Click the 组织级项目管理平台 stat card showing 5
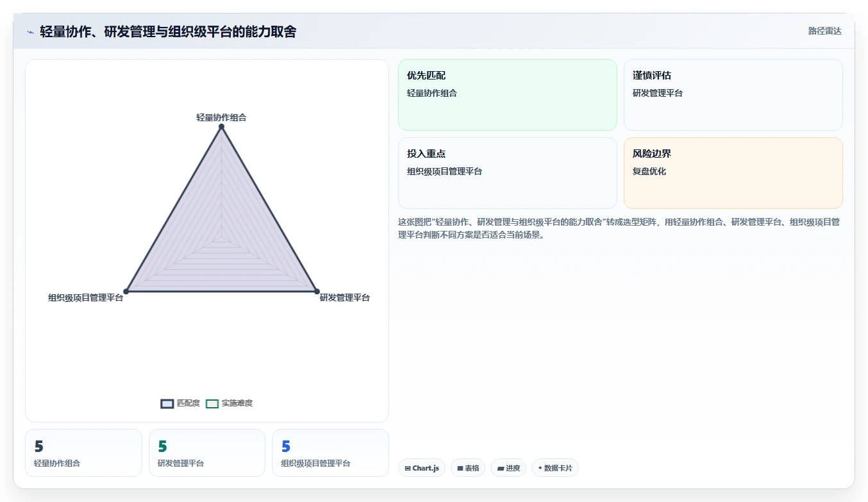 (330, 453)
